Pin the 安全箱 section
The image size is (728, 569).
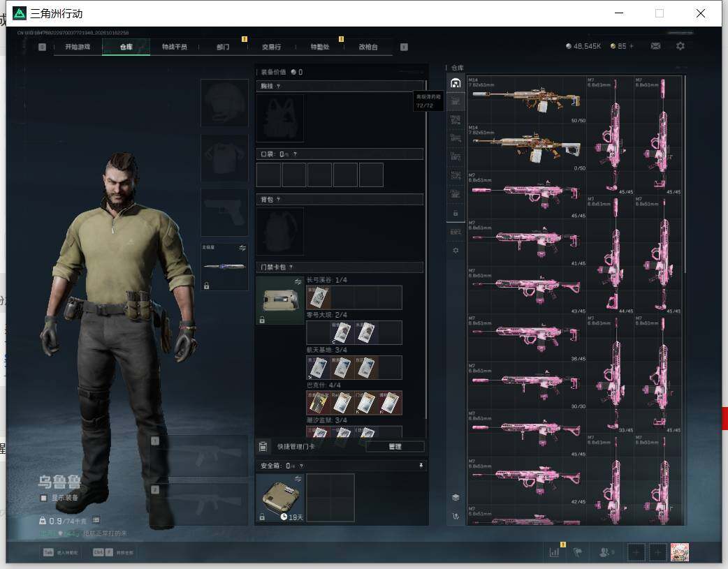[421, 466]
